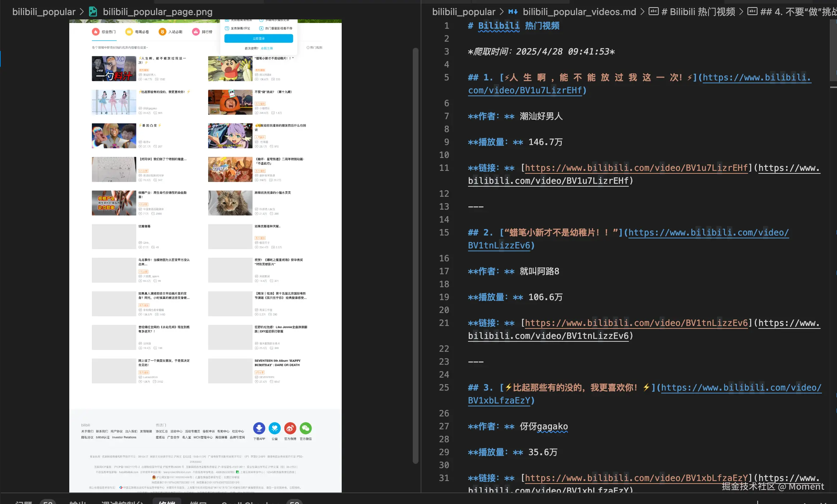Click the symbol icon before '## 4. 不要' breadcrumb
The image size is (837, 504).
pyautogui.click(x=752, y=11)
